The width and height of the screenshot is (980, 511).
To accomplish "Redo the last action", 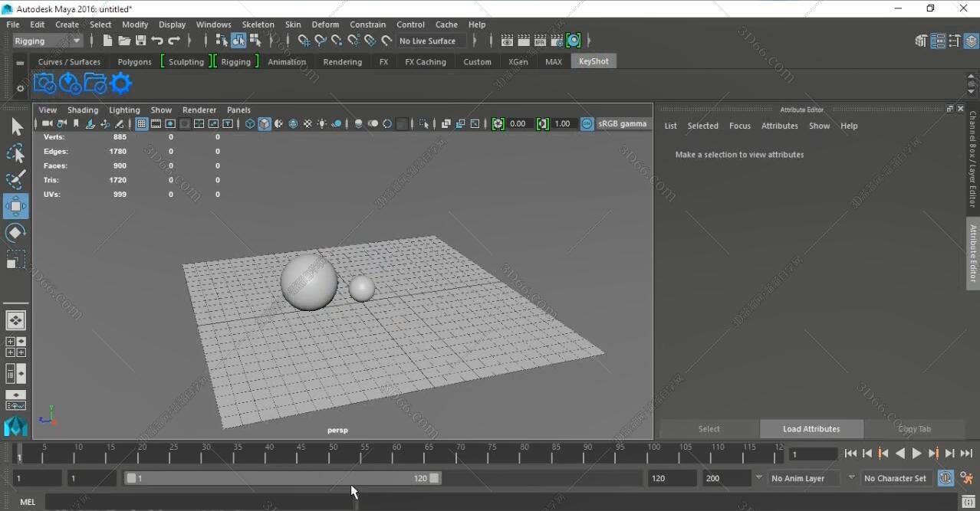I will [174, 41].
